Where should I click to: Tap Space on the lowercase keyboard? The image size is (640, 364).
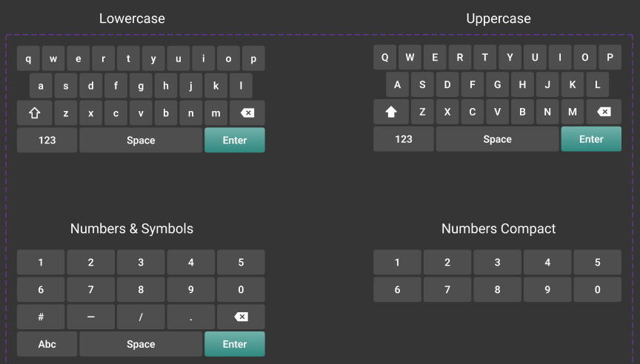[x=141, y=140]
